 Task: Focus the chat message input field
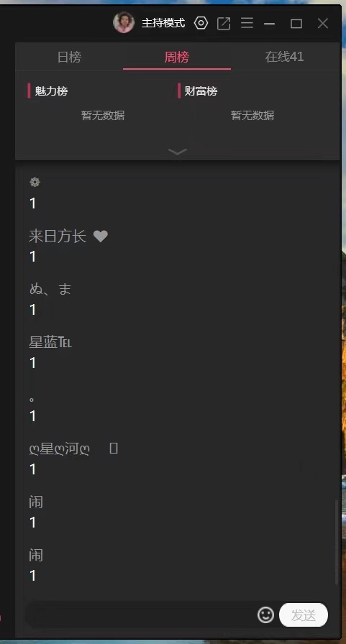coord(140,615)
